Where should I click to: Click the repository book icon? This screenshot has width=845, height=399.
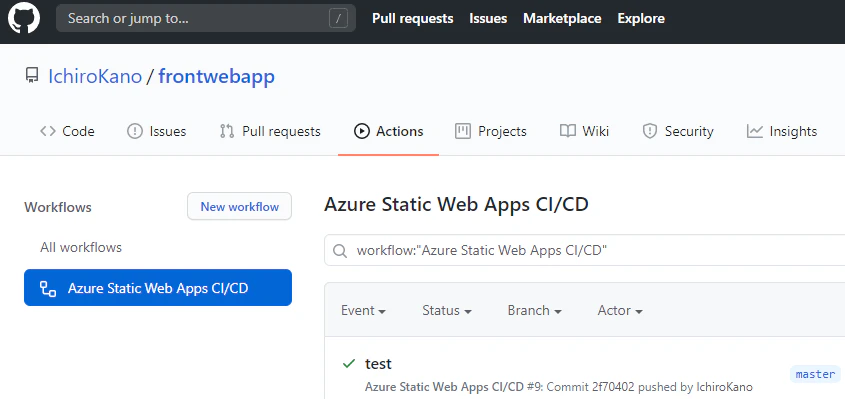[x=32, y=75]
